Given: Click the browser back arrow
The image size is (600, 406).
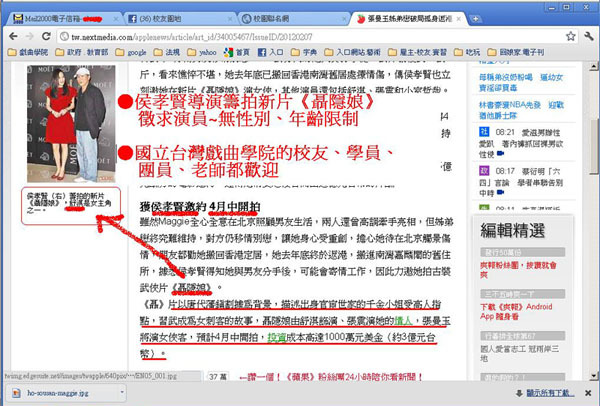Looking at the screenshot, I should point(13,36).
